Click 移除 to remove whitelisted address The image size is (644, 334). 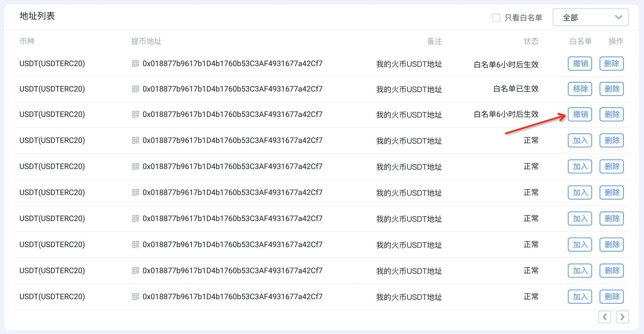(580, 89)
